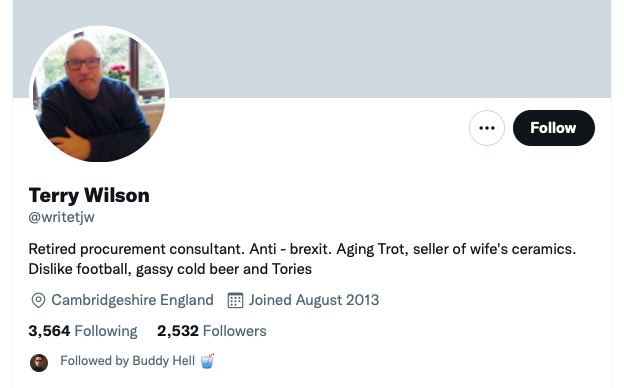Click the Terry Wilson display name
Viewport: 624px width, 388px height.
tap(89, 195)
